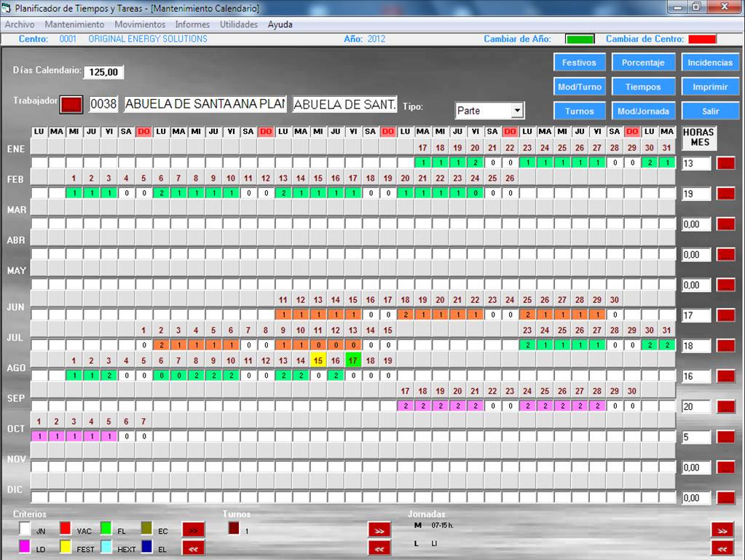Select the red VAC criterion swatch

click(x=66, y=530)
